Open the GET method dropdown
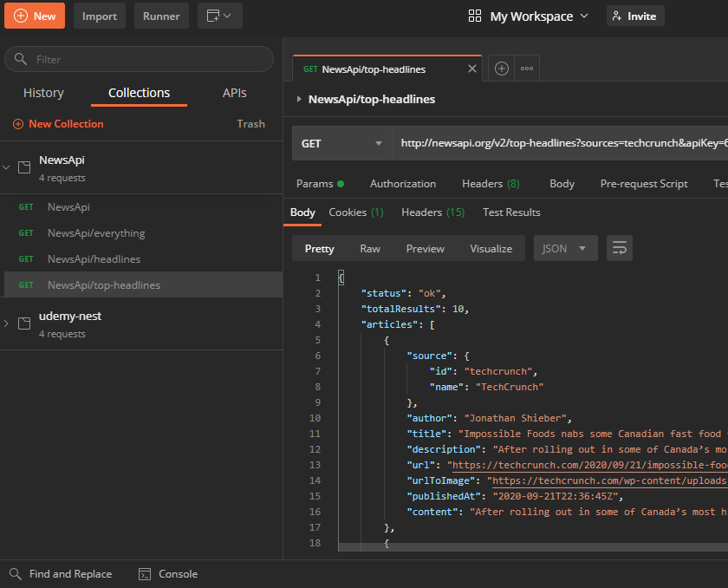Image resolution: width=728 pixels, height=588 pixels. pyautogui.click(x=341, y=143)
